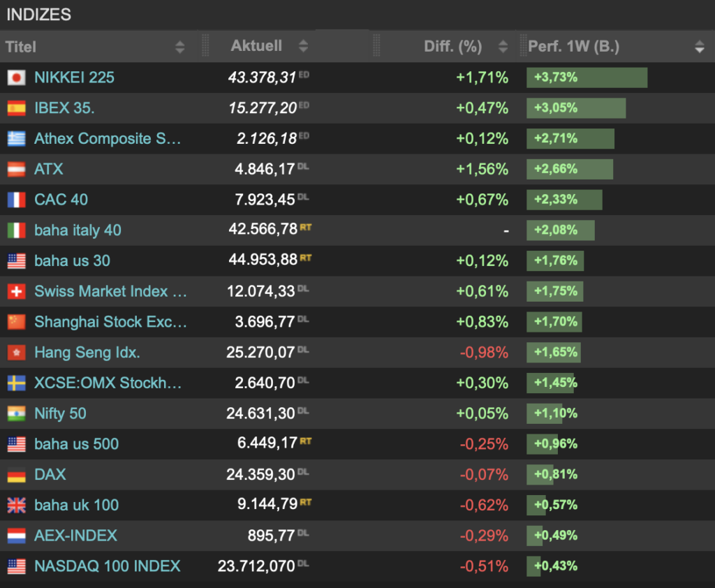715x588 pixels.
Task: Open the XCSE:OMX Stockh… link
Action: pos(108,383)
